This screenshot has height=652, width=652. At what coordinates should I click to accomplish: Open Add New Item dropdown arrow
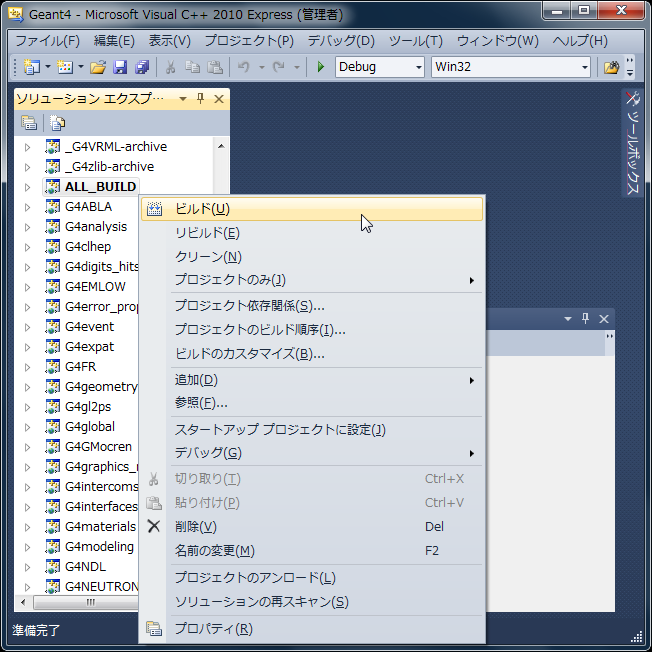point(81,67)
